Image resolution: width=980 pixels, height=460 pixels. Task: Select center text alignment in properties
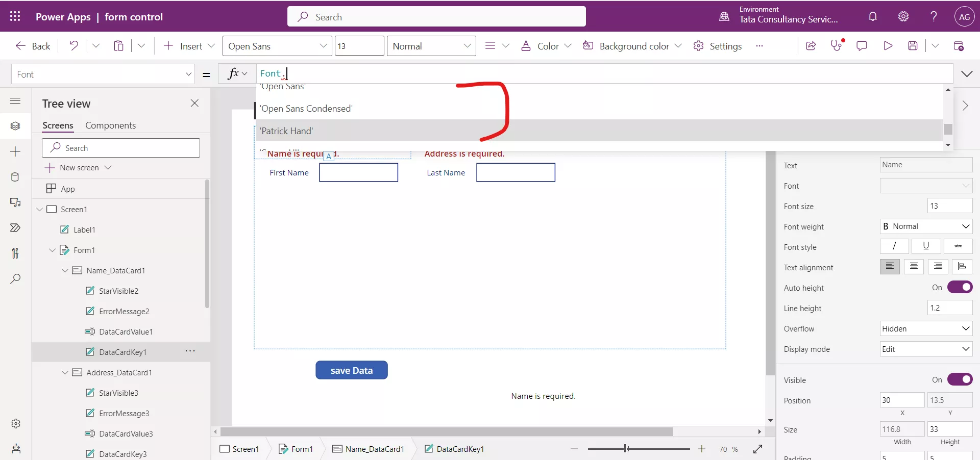click(914, 267)
